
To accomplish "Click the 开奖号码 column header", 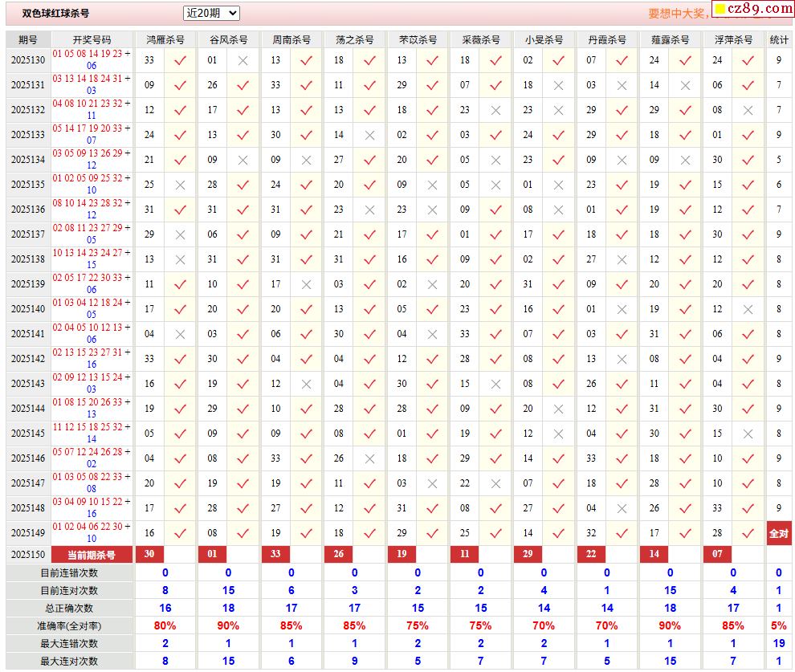I will coord(92,39).
